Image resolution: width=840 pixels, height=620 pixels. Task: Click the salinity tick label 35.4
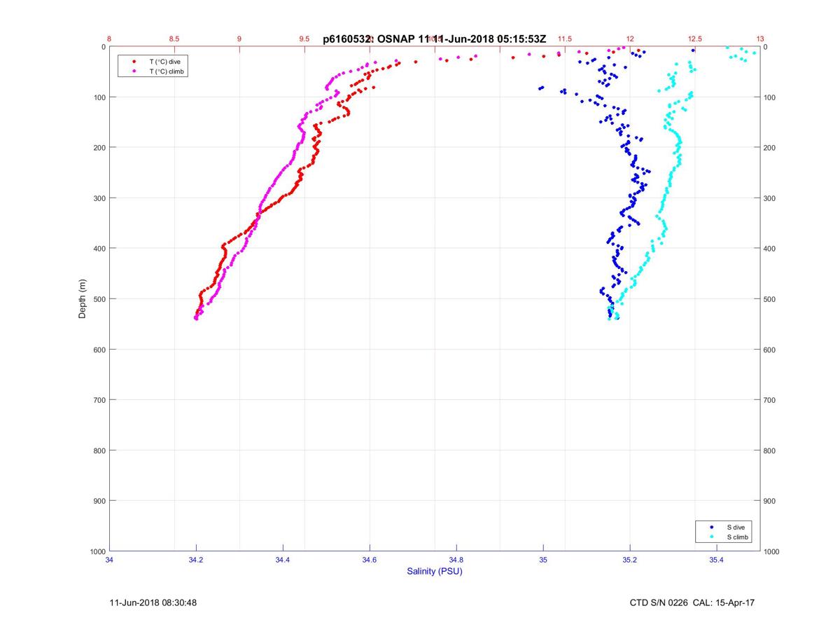[716, 560]
